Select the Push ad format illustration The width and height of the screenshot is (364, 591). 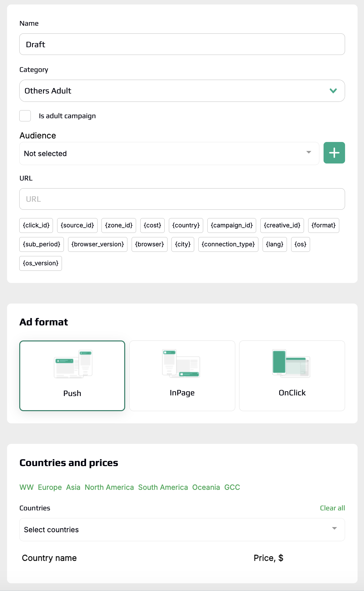(x=73, y=364)
